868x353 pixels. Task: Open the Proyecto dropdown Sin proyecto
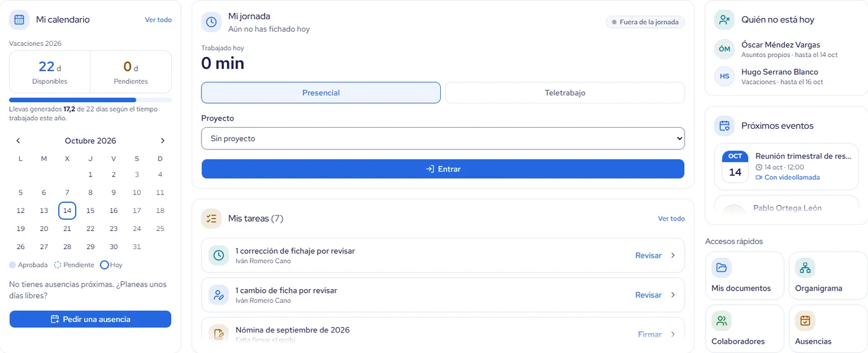coord(443,139)
